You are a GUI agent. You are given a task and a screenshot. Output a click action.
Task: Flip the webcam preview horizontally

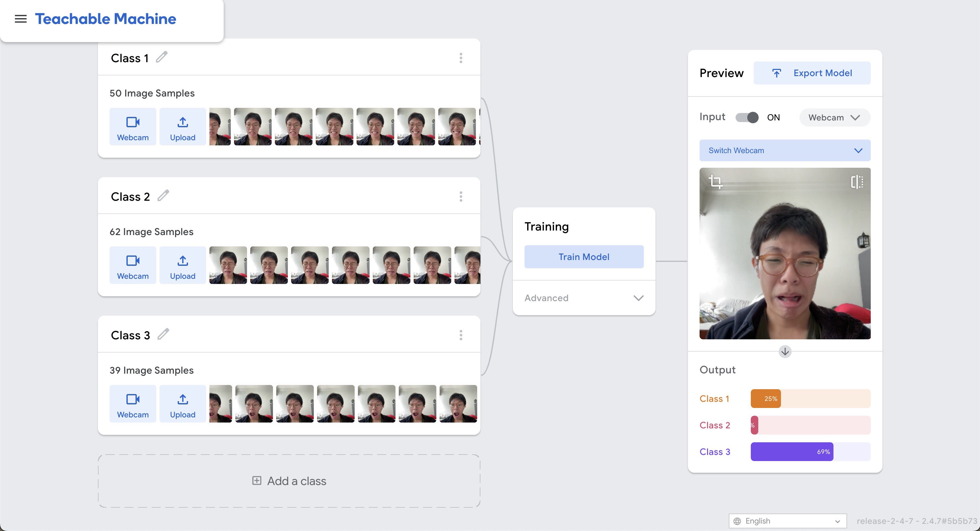[857, 182]
